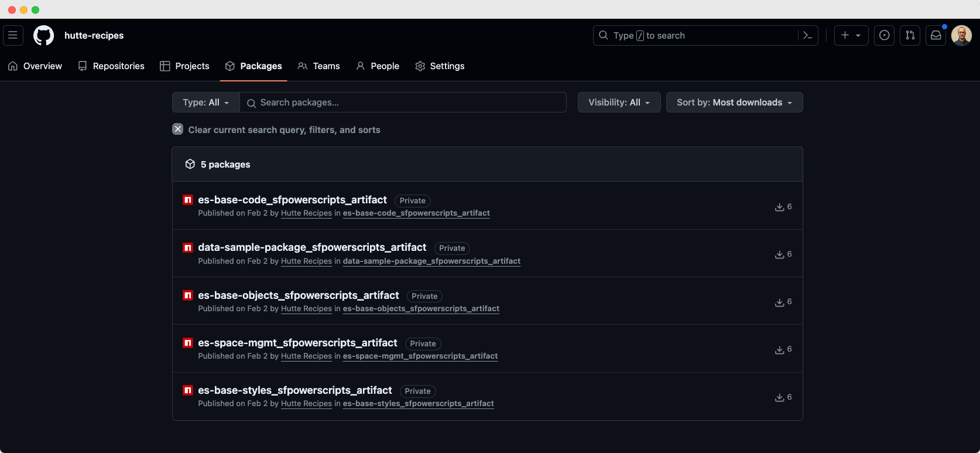Click npm icon for es-base-styles package
The height and width of the screenshot is (453, 980).
tap(188, 390)
